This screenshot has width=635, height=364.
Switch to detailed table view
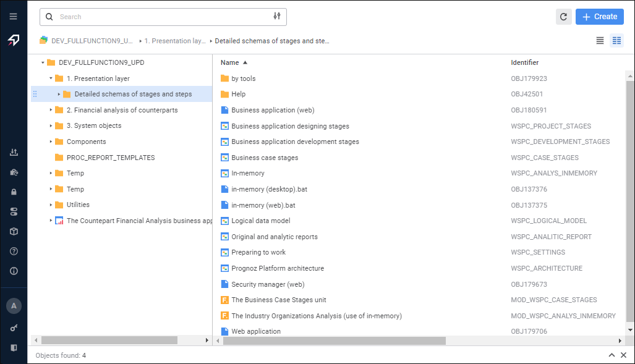(x=616, y=41)
